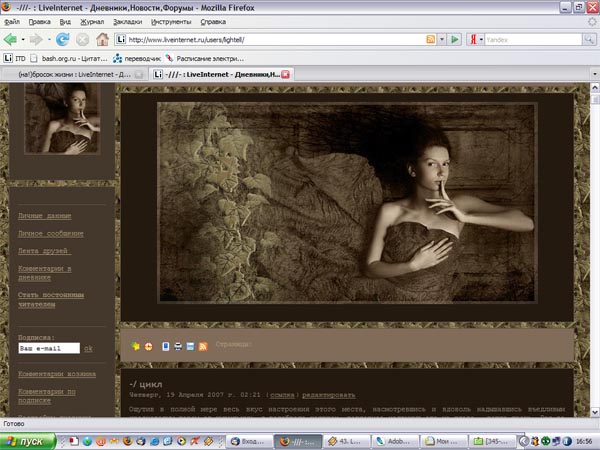Open the Back history dropdown arrow
Image resolution: width=600 pixels, height=450 pixels.
(x=23, y=39)
